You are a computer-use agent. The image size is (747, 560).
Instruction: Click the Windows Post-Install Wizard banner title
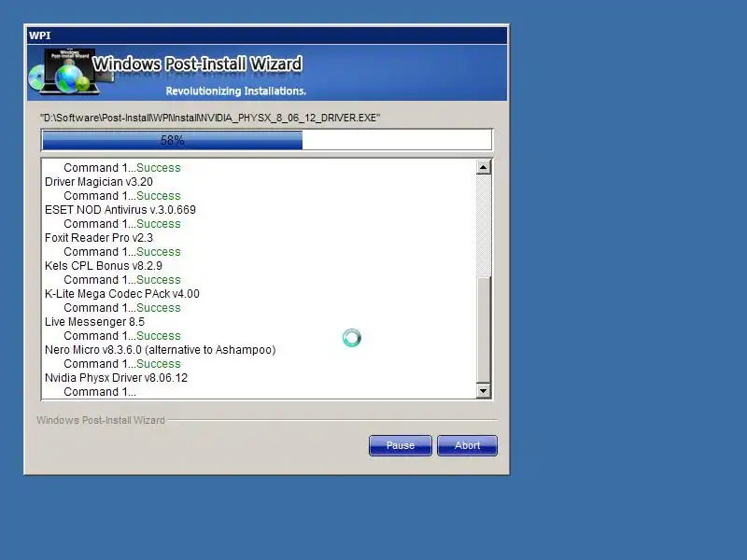click(197, 63)
